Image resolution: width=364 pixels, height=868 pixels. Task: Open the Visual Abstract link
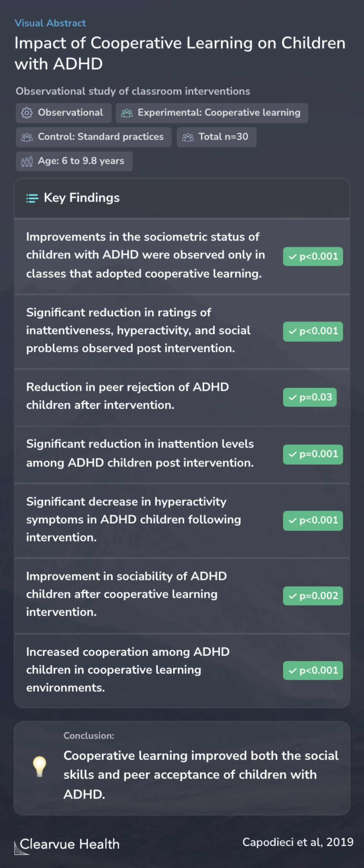50,23
